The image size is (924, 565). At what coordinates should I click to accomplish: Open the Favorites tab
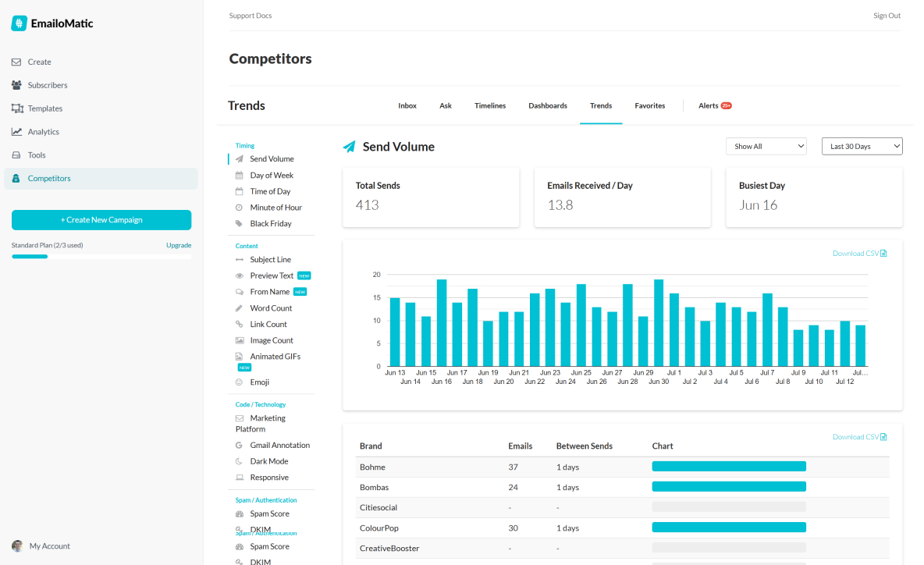650,106
